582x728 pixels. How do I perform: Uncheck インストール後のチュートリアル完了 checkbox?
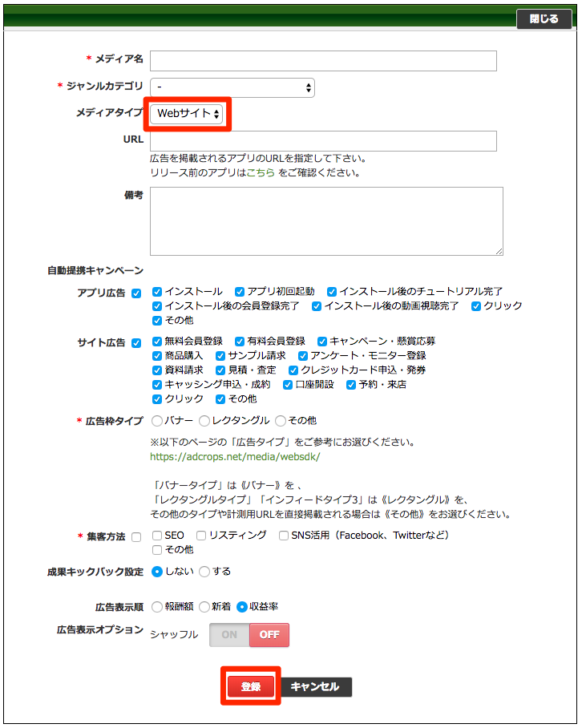pos(331,292)
